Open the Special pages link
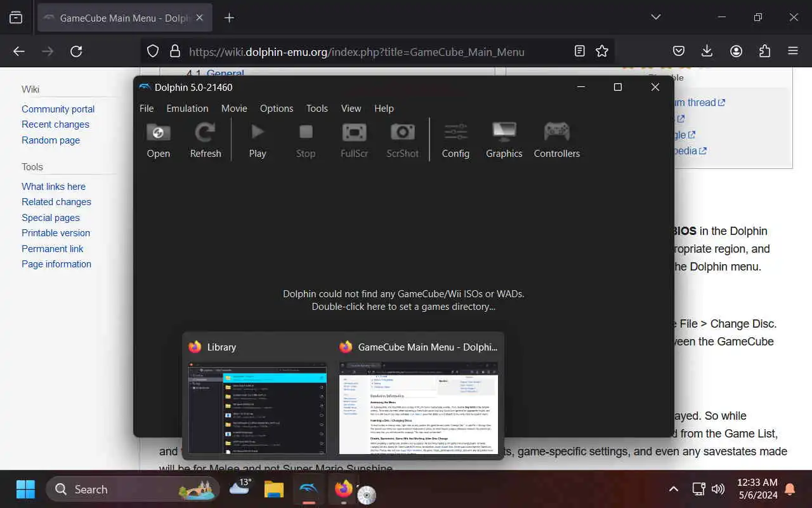Image resolution: width=812 pixels, height=508 pixels. click(x=51, y=218)
